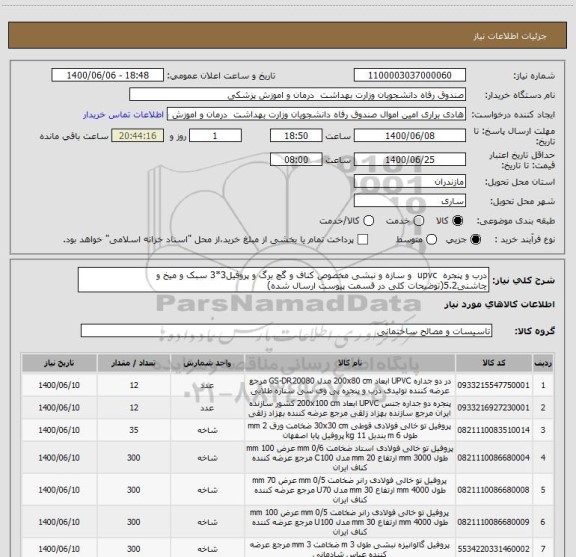Click the remaining time 20:44:16 field

[x=138, y=136]
